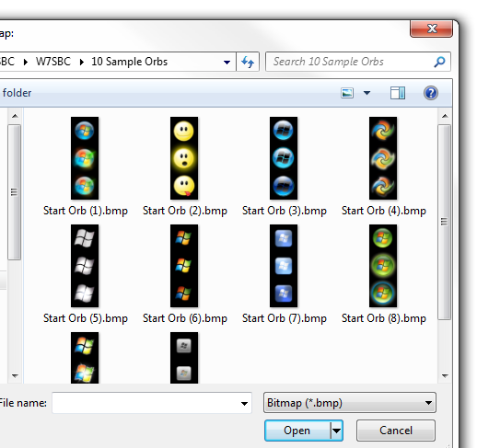Click the refresh button beside address bar
The image size is (477, 448).
248,62
